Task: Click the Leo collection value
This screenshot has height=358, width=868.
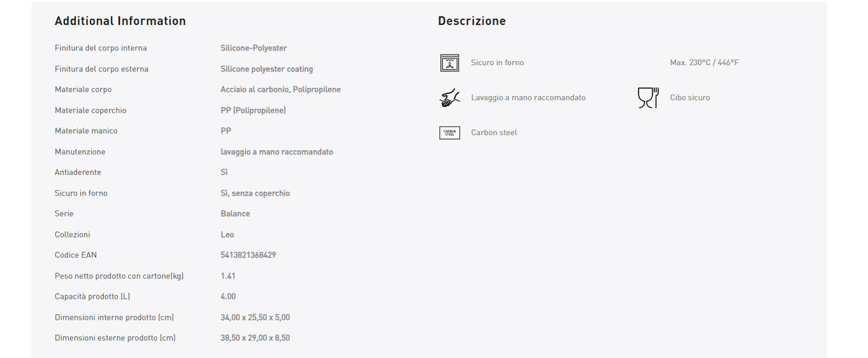Action: pyautogui.click(x=228, y=235)
